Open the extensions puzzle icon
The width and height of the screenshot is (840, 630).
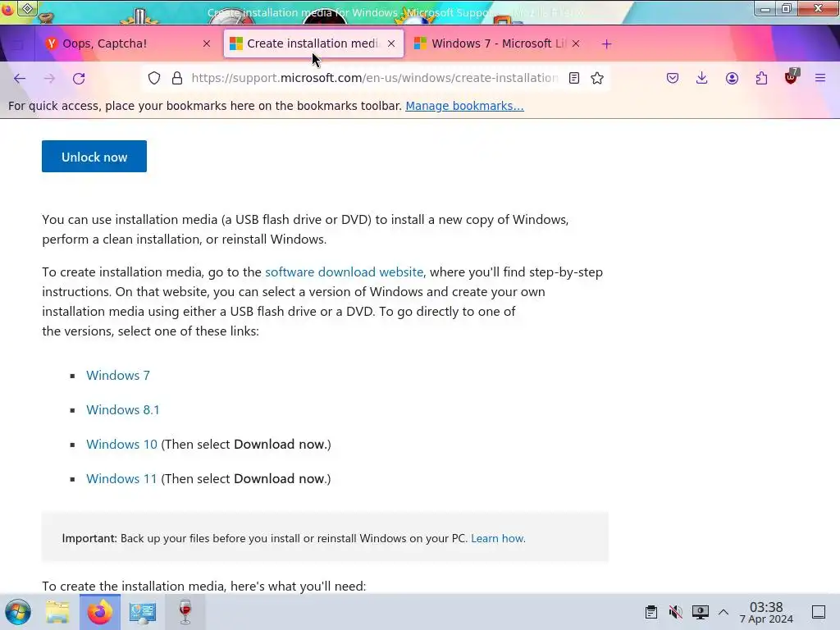(761, 78)
